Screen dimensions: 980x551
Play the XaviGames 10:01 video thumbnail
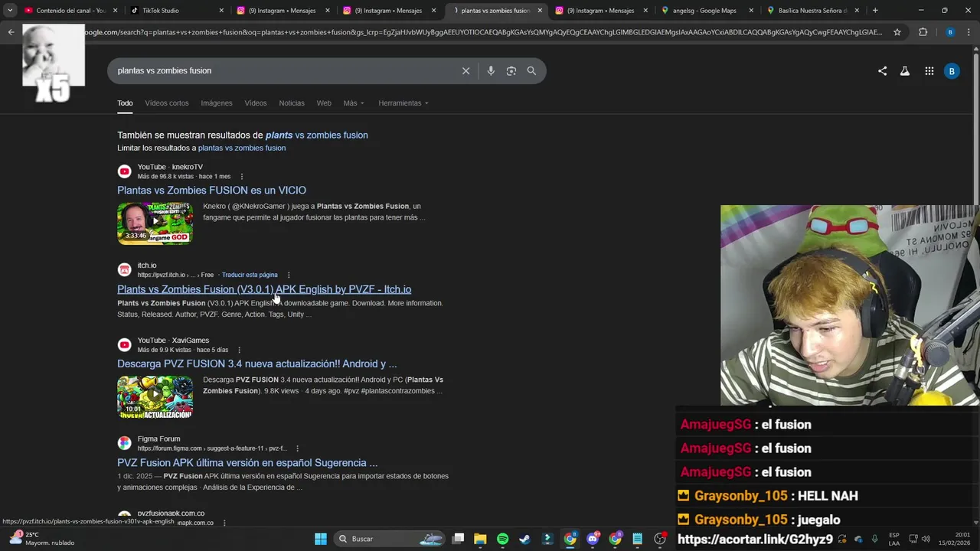(155, 396)
